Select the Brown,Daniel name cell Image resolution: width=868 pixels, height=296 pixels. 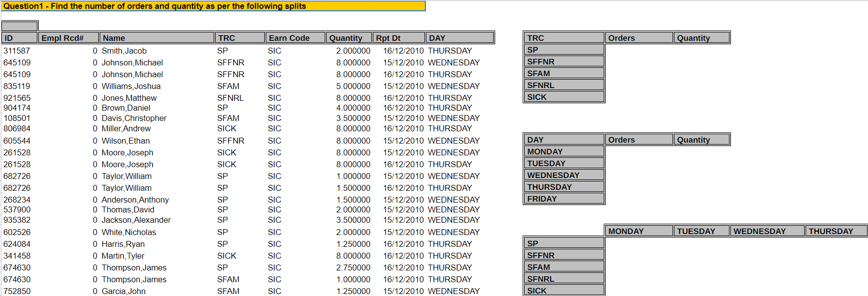(126, 108)
